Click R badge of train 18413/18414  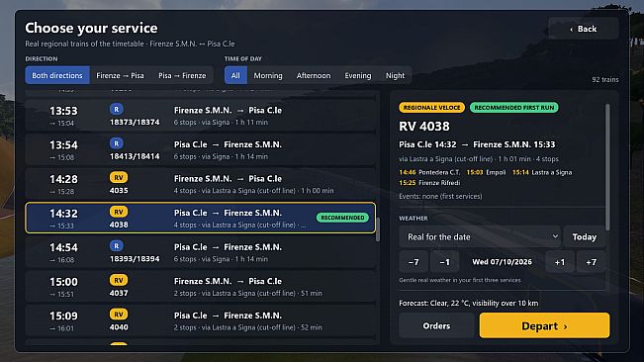(x=116, y=143)
